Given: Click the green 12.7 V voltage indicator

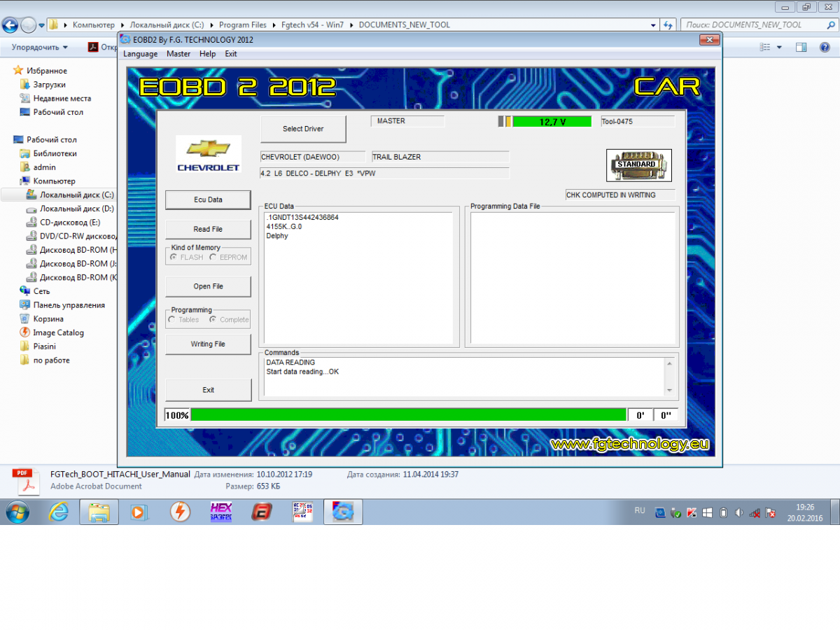Looking at the screenshot, I should pyautogui.click(x=552, y=122).
